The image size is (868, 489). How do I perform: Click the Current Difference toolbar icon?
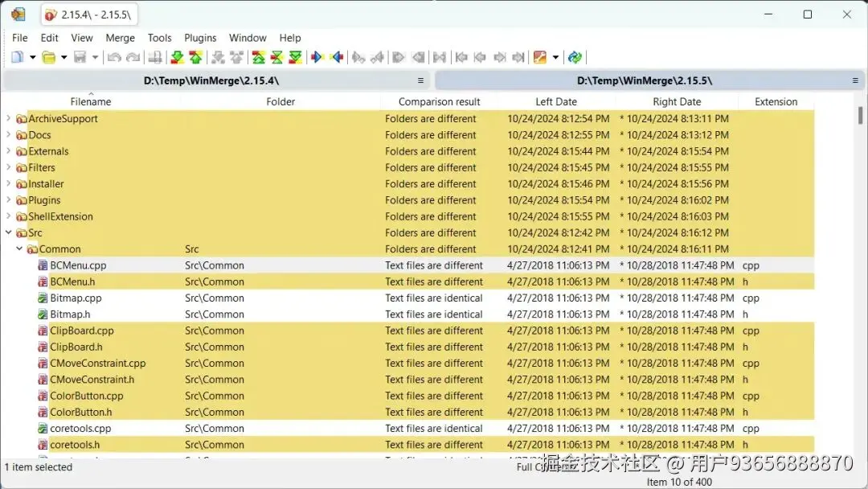pyautogui.click(x=276, y=57)
